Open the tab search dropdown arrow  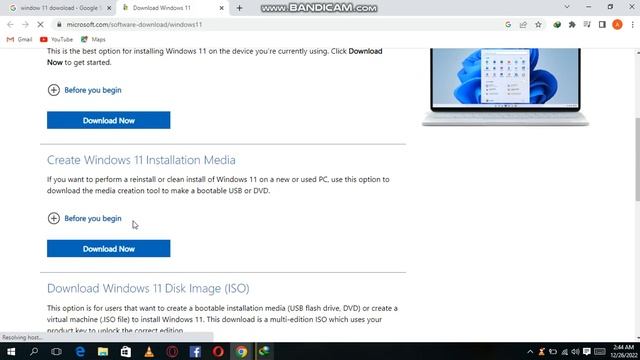[567, 7]
